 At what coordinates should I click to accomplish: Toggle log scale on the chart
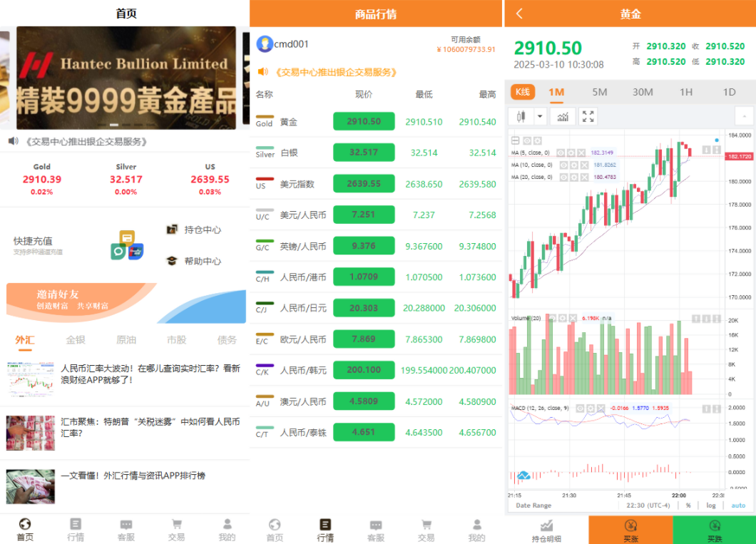tap(710, 505)
